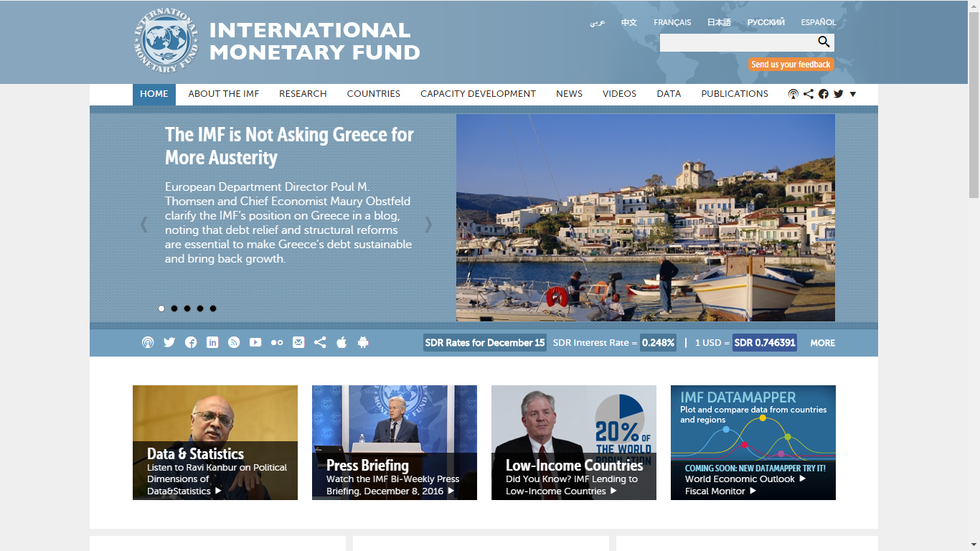
Task: Open the VIDEOS menu
Action: pyautogui.click(x=620, y=94)
